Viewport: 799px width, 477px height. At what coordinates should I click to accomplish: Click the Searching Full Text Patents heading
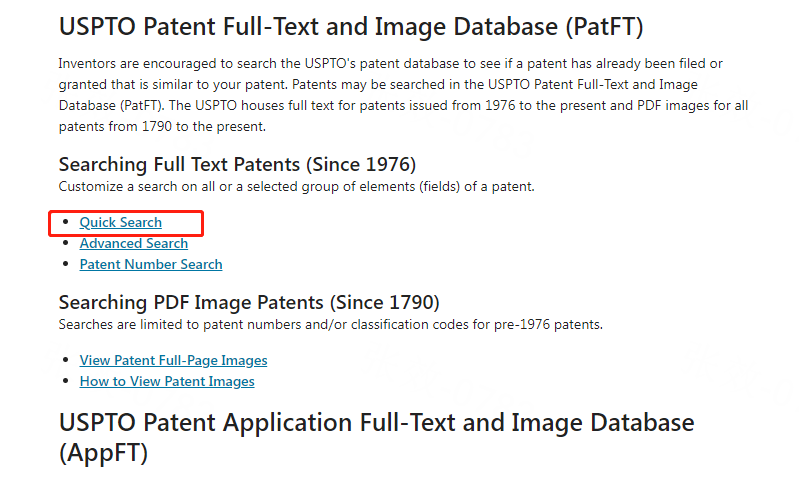(237, 165)
